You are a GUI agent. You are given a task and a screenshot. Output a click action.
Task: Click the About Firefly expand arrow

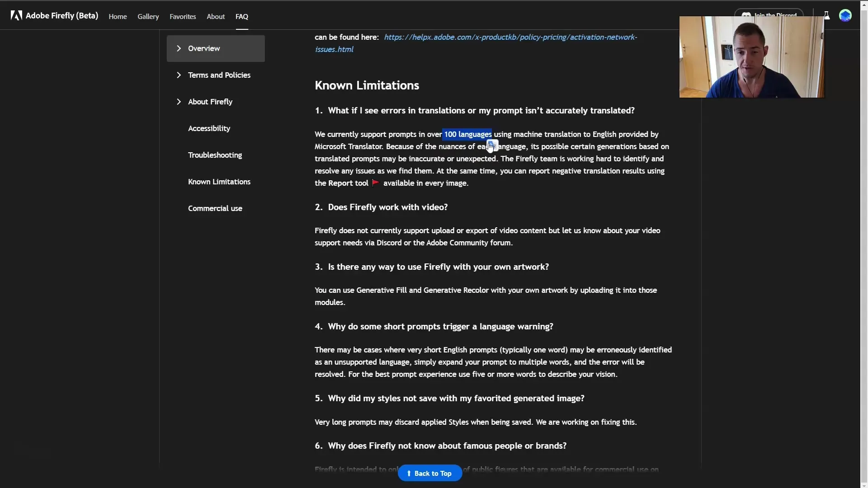click(x=178, y=101)
